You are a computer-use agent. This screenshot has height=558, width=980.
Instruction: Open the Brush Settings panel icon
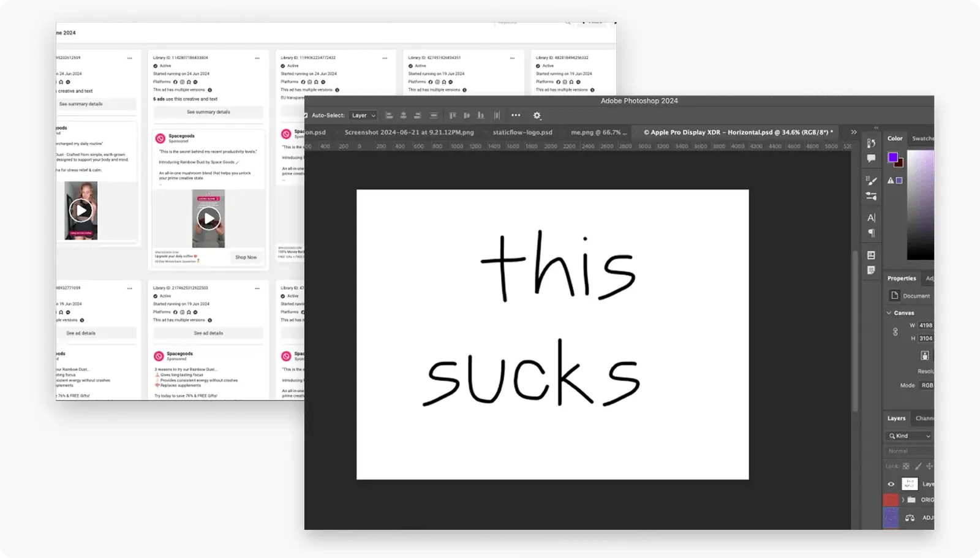pyautogui.click(x=871, y=181)
